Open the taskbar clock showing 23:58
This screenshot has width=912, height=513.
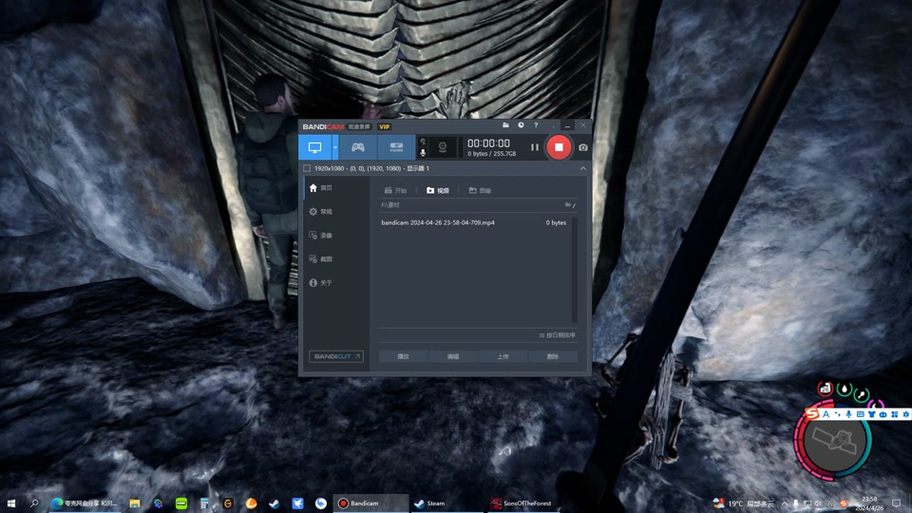[869, 504]
